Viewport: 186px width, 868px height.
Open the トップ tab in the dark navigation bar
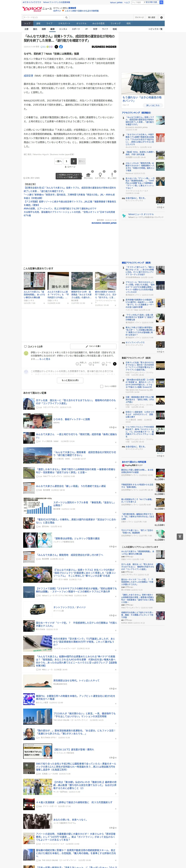coord(27,24)
